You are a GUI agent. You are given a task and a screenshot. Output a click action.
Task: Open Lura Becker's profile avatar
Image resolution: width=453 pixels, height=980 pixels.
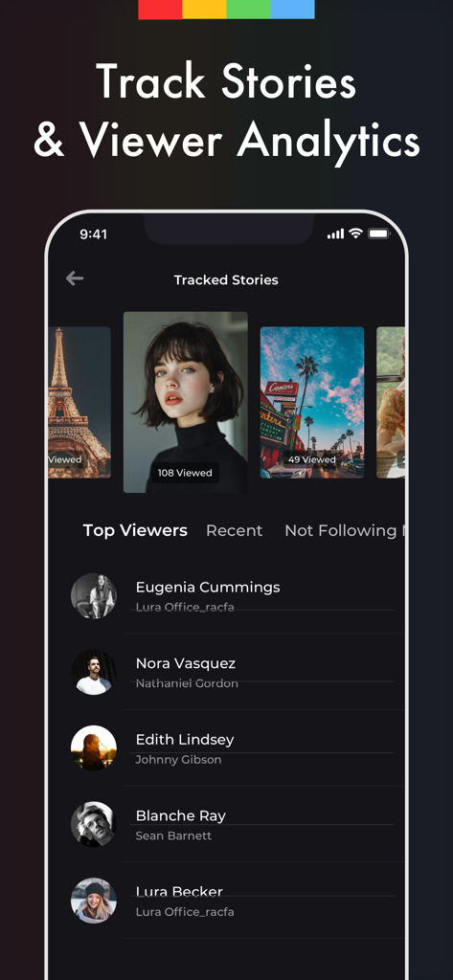[x=94, y=901]
